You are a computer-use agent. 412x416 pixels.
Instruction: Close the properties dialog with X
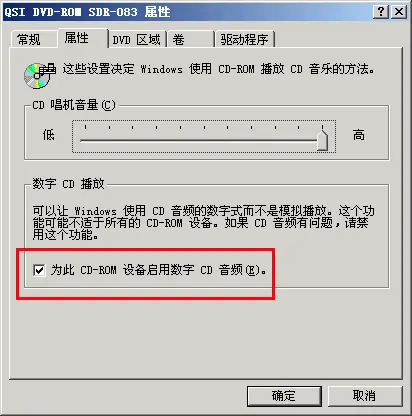399,12
